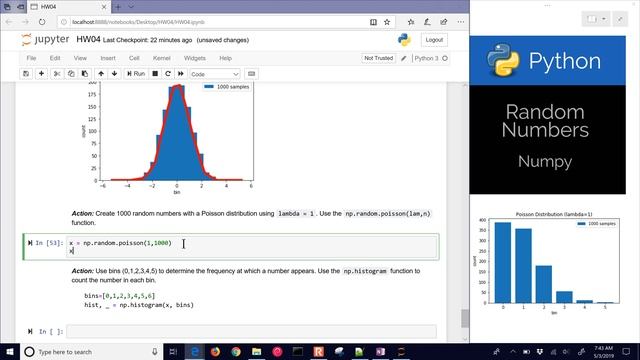Run cell icon beside empty In [ ]
Image resolution: width=640 pixels, height=360 pixels.
point(30,331)
